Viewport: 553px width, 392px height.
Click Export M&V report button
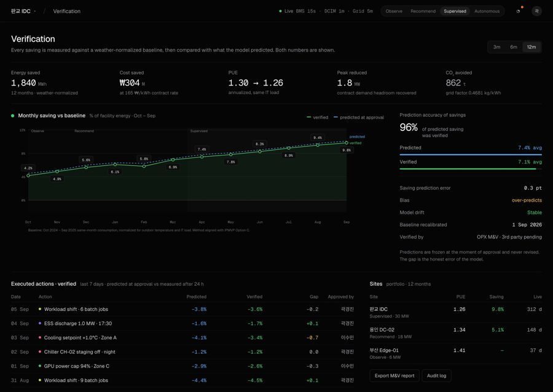click(x=394, y=376)
